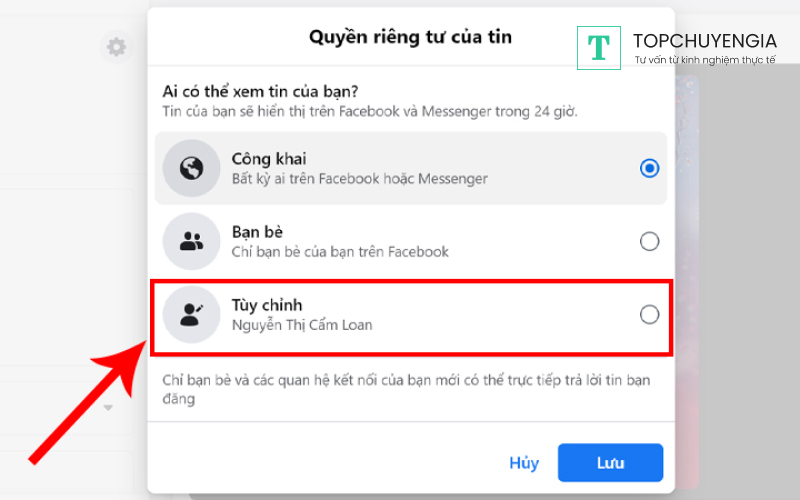Save privacy choice with the Lưu button
Viewport: 800px width, 500px height.
[x=610, y=463]
